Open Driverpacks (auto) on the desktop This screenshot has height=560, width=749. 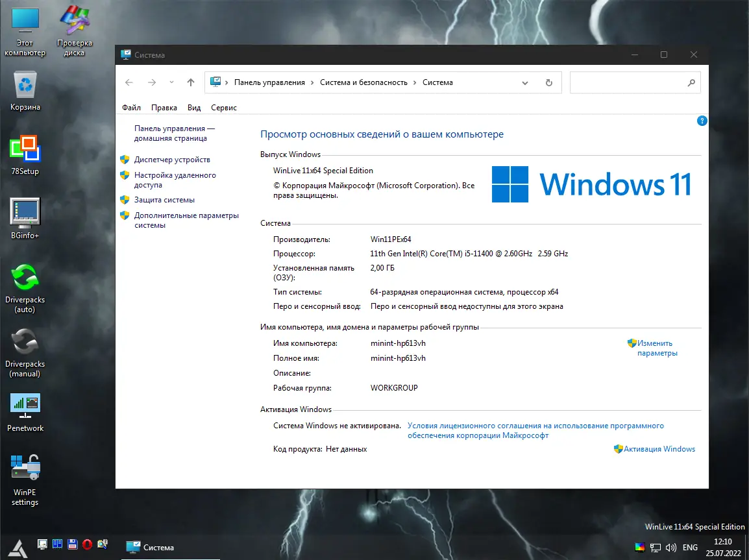25,288
